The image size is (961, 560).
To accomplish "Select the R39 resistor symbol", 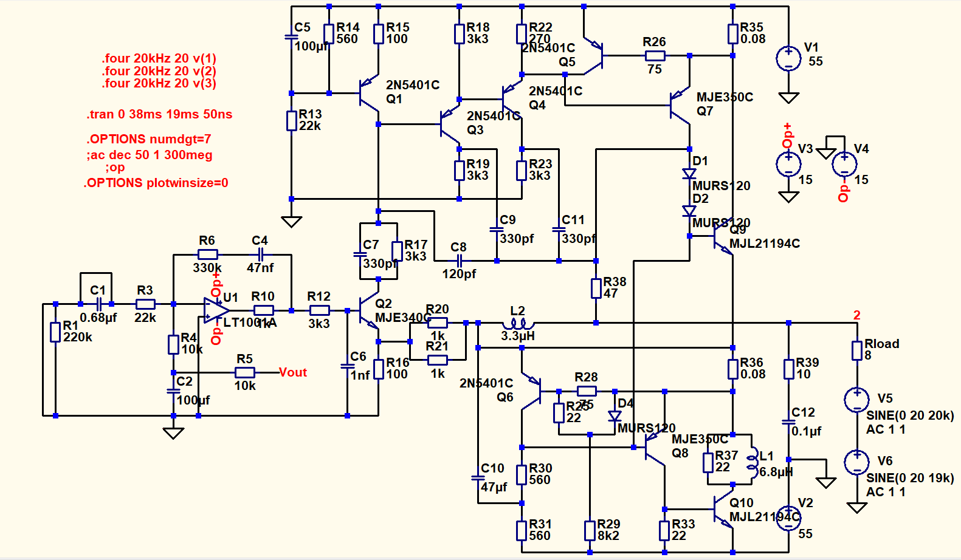I will coord(788,369).
